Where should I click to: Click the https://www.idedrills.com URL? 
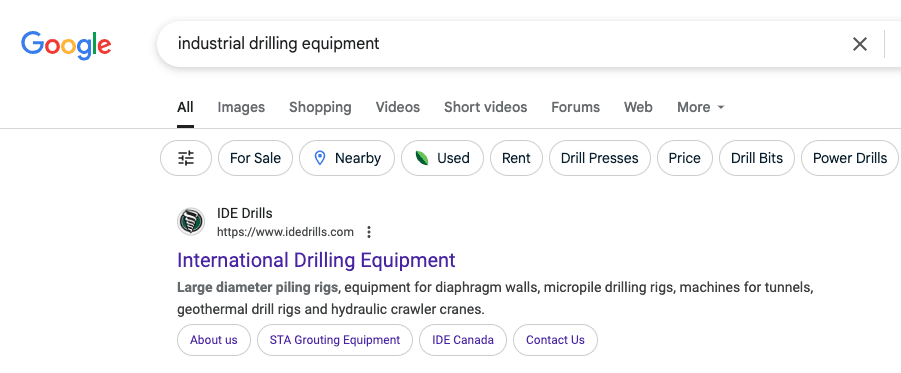(285, 232)
